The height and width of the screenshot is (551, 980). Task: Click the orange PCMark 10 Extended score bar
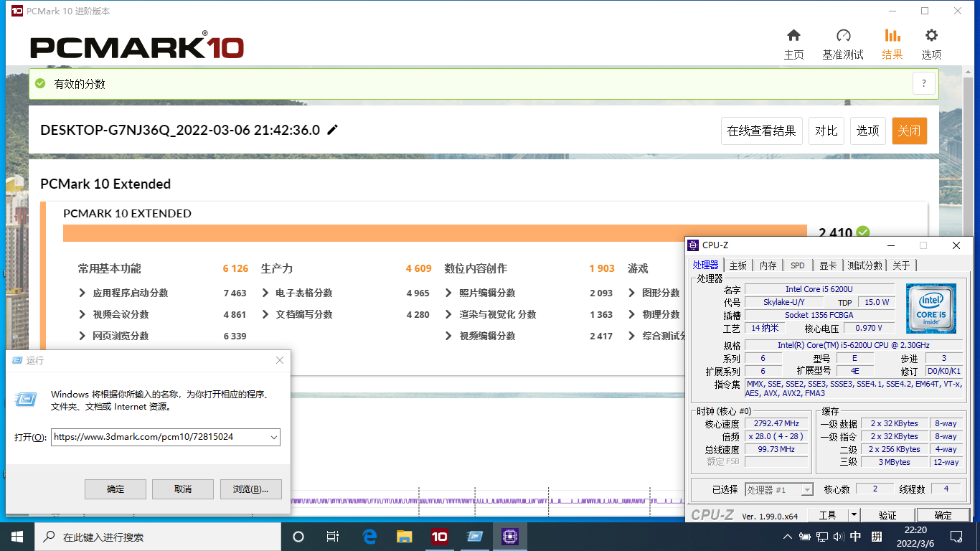435,233
